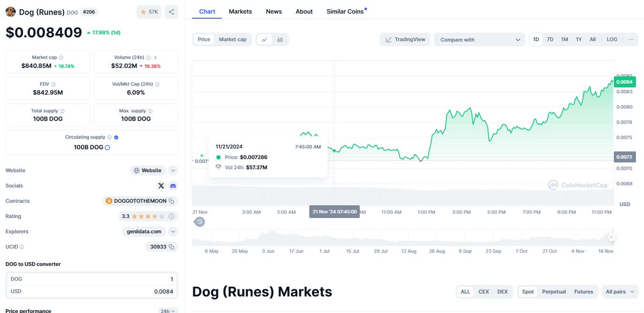The image size is (644, 313).
Task: Click the DOGGOTOTHEMOON contract button
Action: tap(140, 201)
